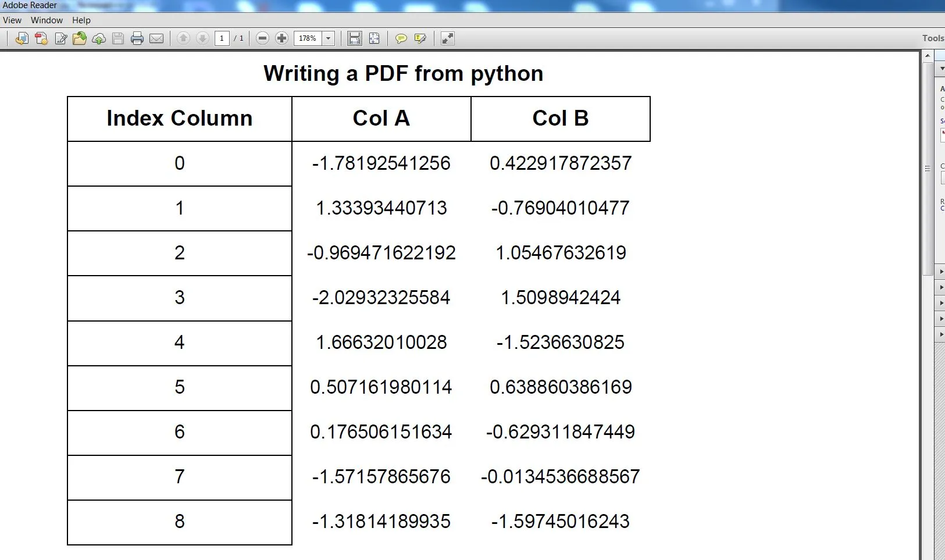This screenshot has width=945, height=560.
Task: Select the highlight text tool
Action: pos(420,38)
